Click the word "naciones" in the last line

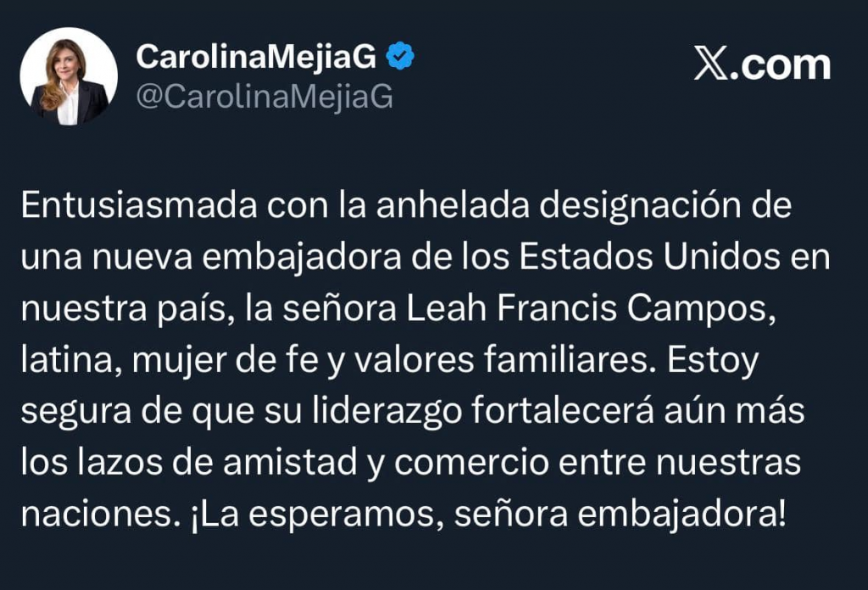90,514
